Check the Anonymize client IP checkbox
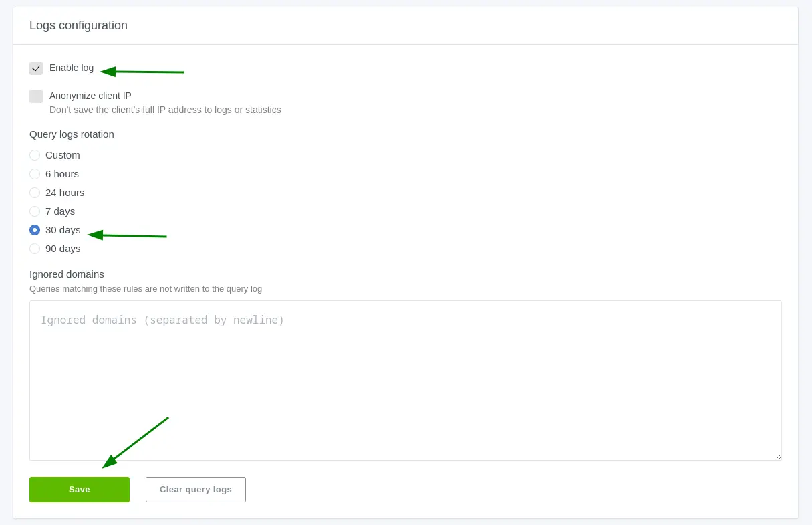This screenshot has height=525, width=812. tap(36, 96)
